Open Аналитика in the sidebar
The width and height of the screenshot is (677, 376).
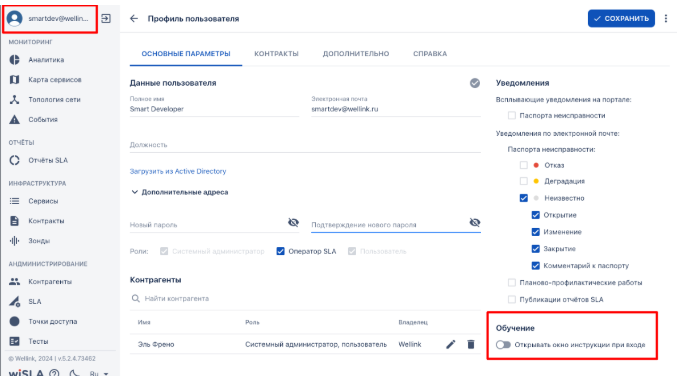pyautogui.click(x=46, y=60)
